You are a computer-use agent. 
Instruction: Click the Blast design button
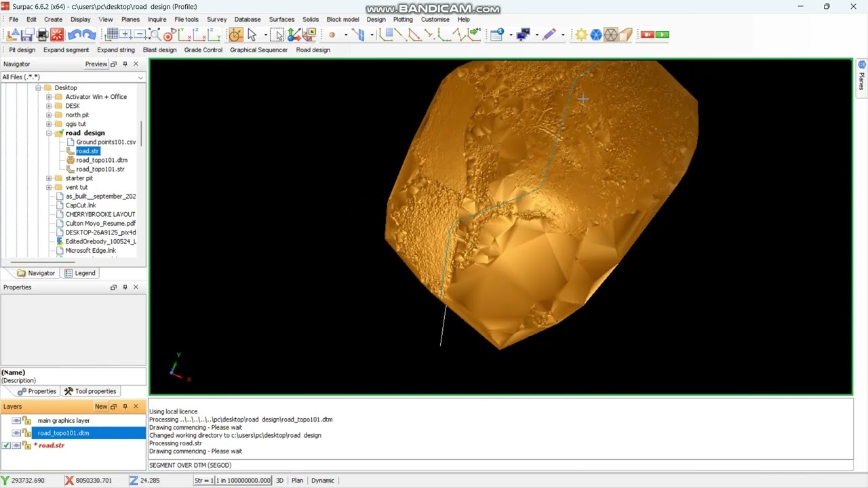click(159, 50)
